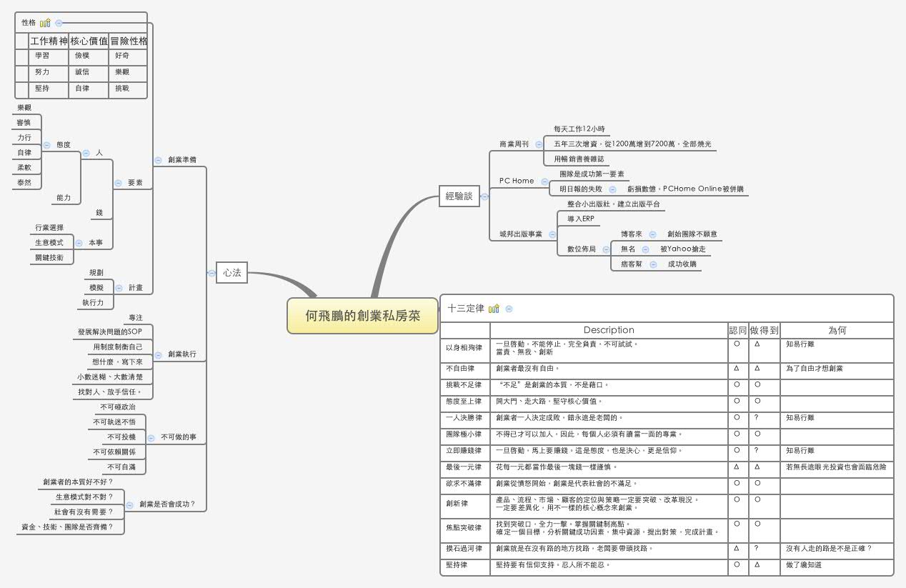
Task: Collapse the 十三定律 table
Action: tap(509, 309)
